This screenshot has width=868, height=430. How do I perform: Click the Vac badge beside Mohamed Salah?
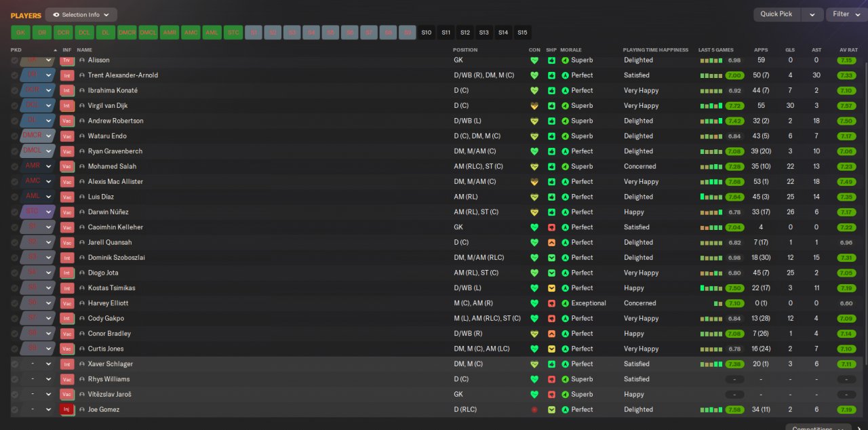click(x=66, y=167)
